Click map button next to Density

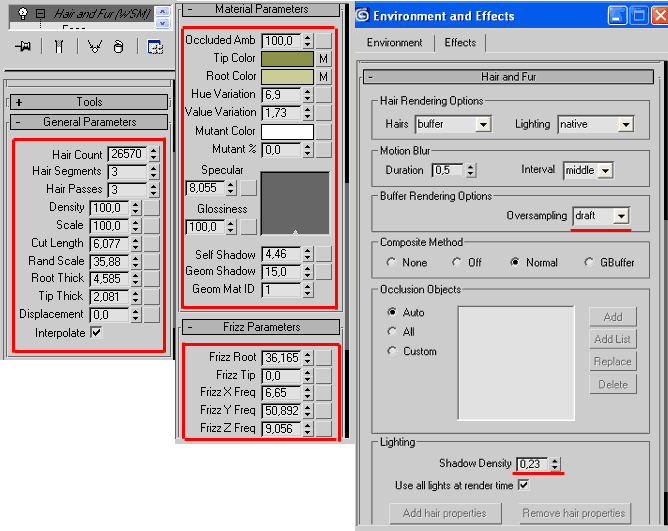[x=151, y=208]
